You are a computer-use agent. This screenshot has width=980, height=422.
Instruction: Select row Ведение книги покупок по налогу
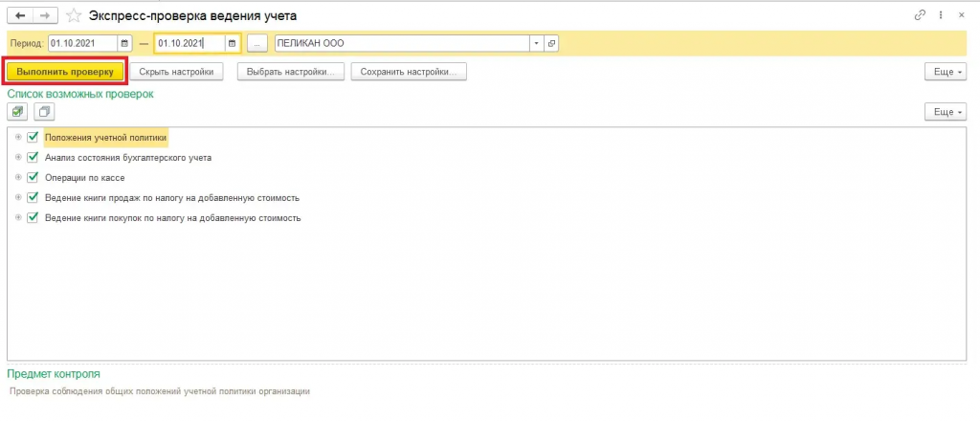click(173, 218)
